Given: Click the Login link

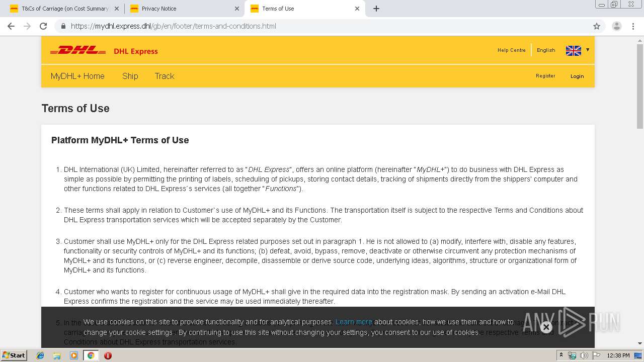Looking at the screenshot, I should pyautogui.click(x=577, y=76).
